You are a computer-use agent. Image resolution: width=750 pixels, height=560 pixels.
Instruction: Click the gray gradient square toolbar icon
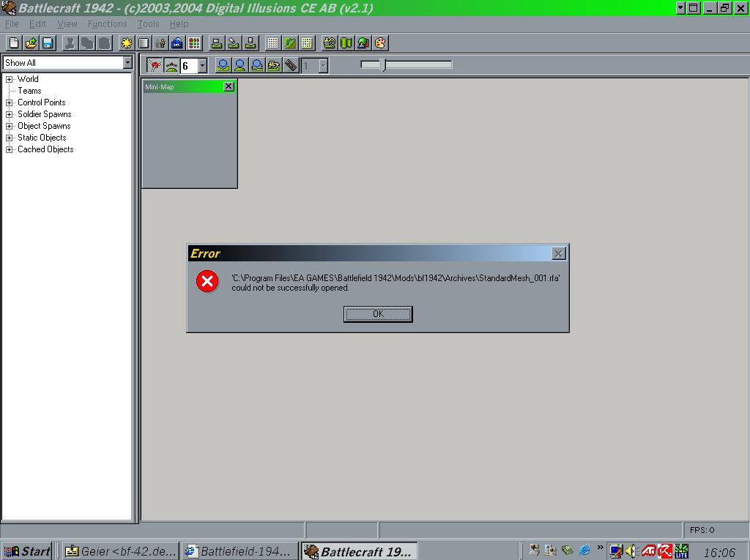click(x=144, y=43)
